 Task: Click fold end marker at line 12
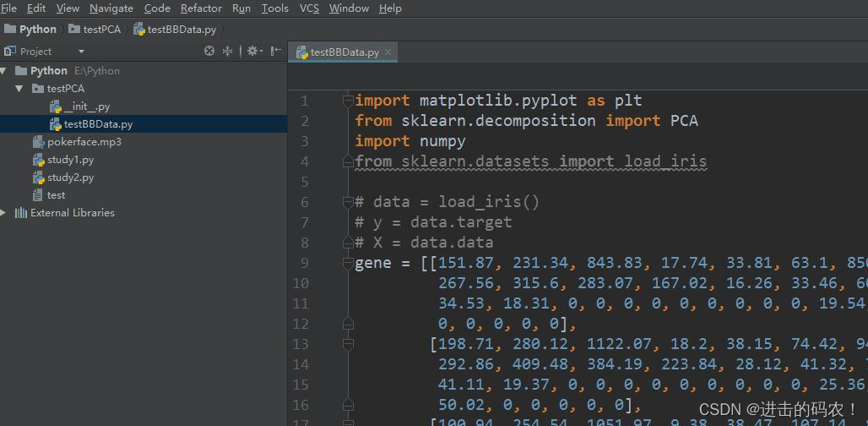(348, 324)
